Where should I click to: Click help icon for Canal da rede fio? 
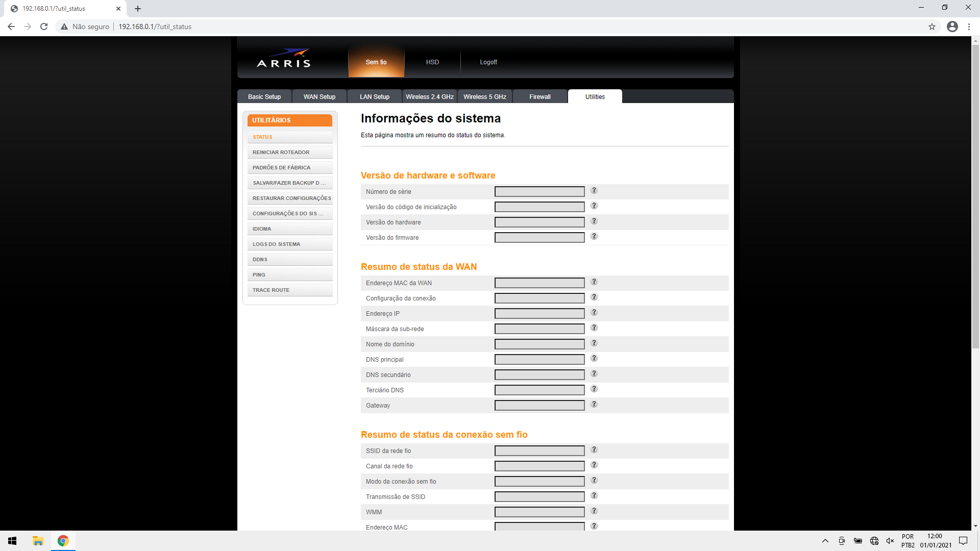click(x=594, y=465)
